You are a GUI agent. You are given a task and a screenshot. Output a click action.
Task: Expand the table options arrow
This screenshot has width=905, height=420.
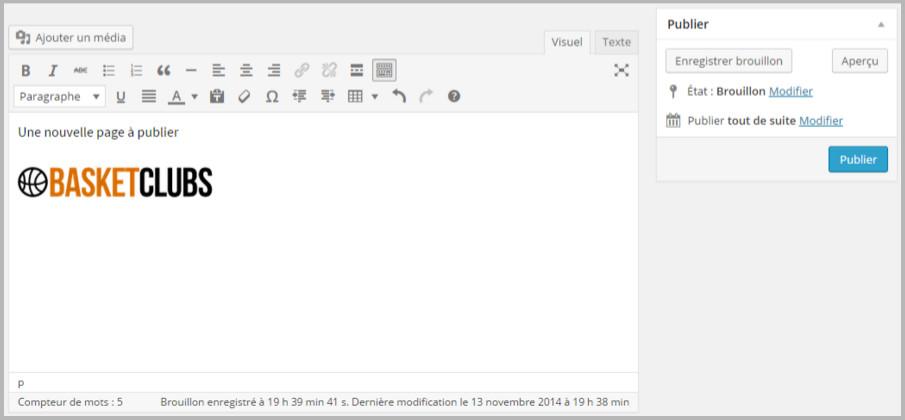(375, 96)
